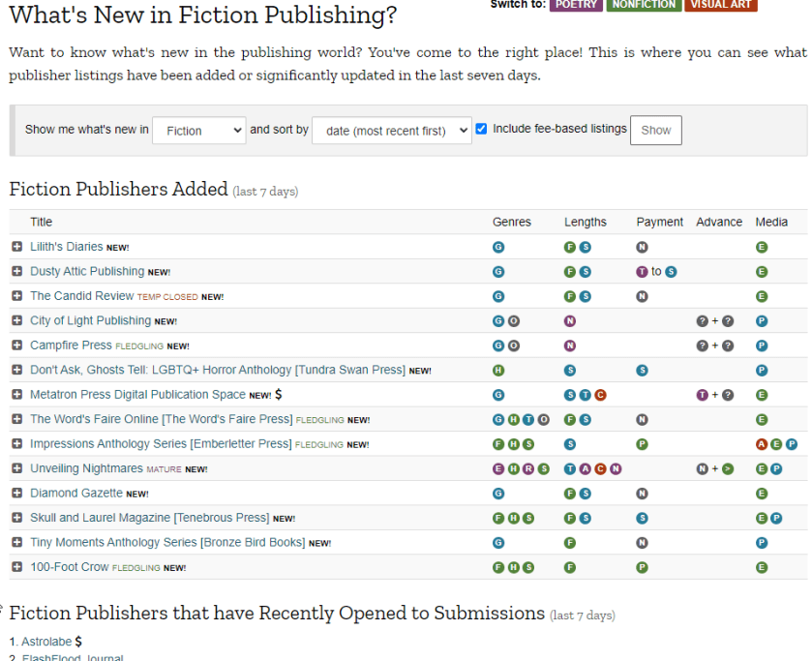812x661 pixels.
Task: Click the genre G icon for Diamond Gazette
Action: point(498,494)
